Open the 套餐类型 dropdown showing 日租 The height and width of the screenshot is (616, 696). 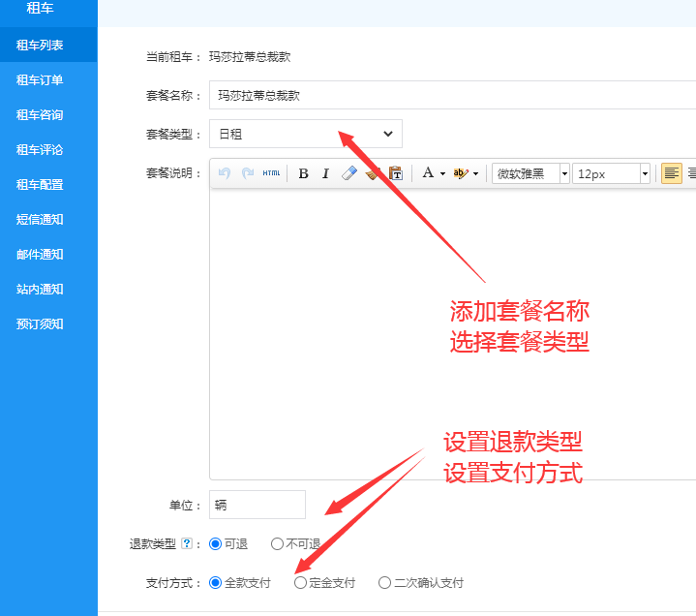pos(305,134)
